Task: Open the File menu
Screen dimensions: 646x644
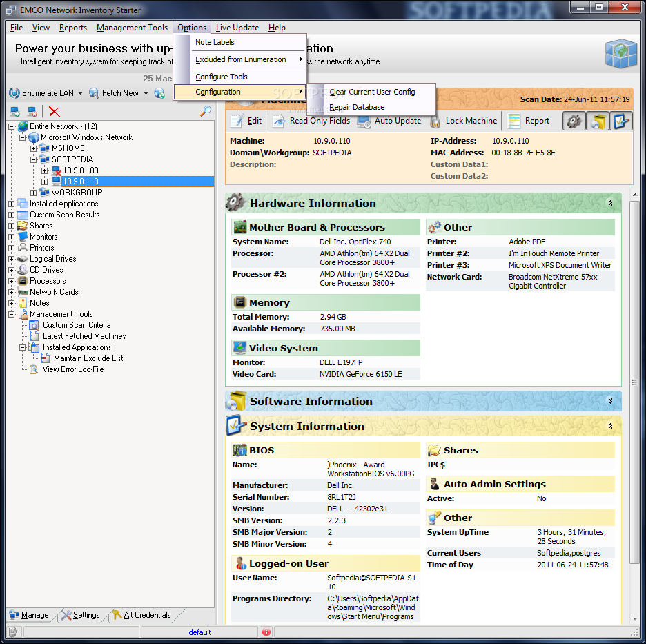Action: [x=17, y=28]
